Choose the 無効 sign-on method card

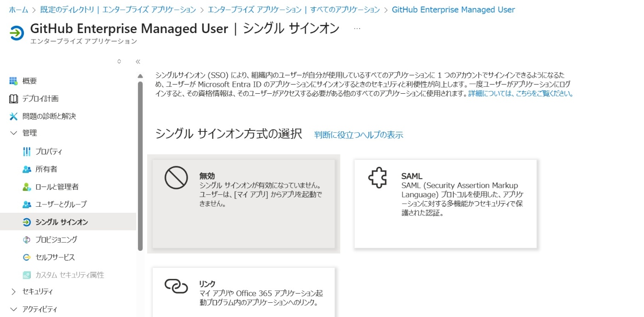pyautogui.click(x=244, y=204)
